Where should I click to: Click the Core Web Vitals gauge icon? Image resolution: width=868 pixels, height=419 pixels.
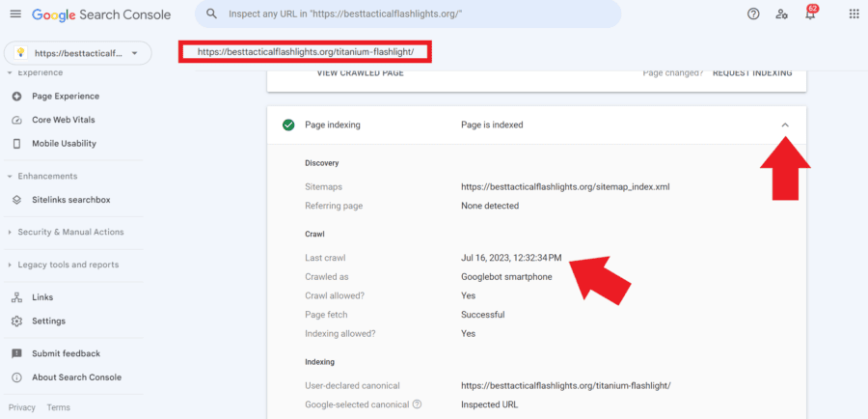tap(16, 120)
